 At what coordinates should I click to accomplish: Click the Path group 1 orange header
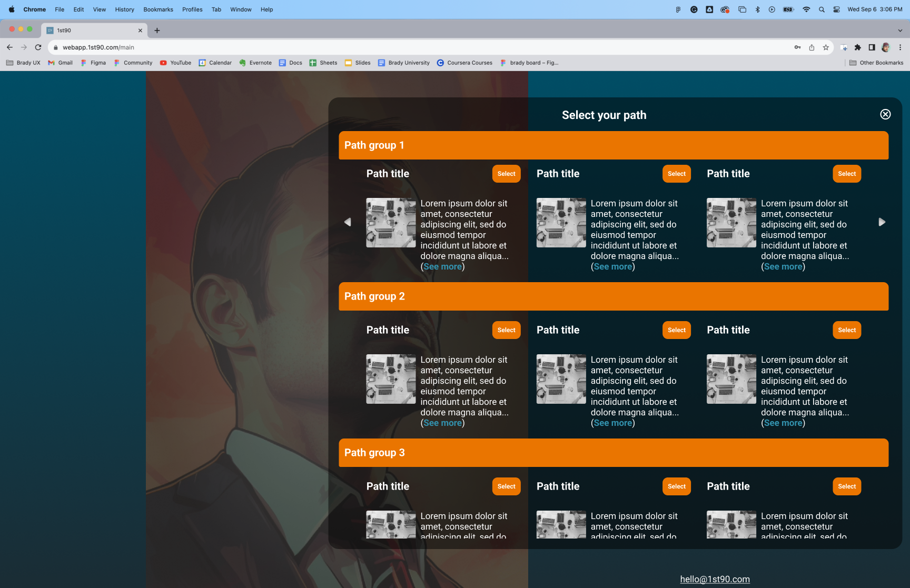[614, 145]
